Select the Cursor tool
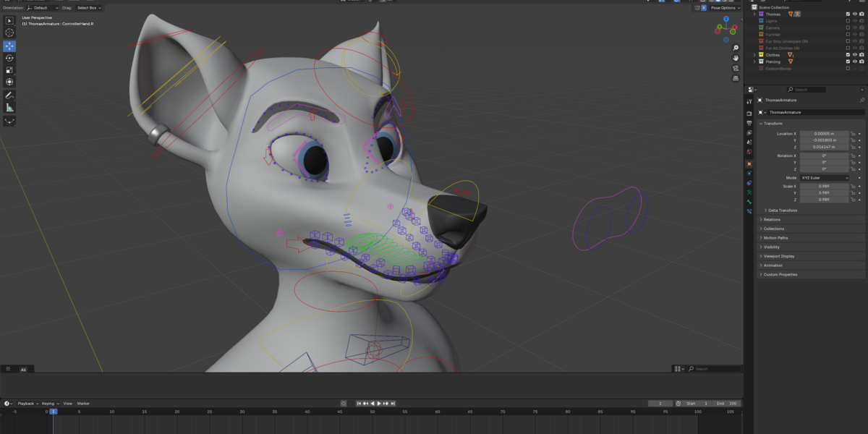This screenshot has height=434, width=868. click(x=10, y=33)
